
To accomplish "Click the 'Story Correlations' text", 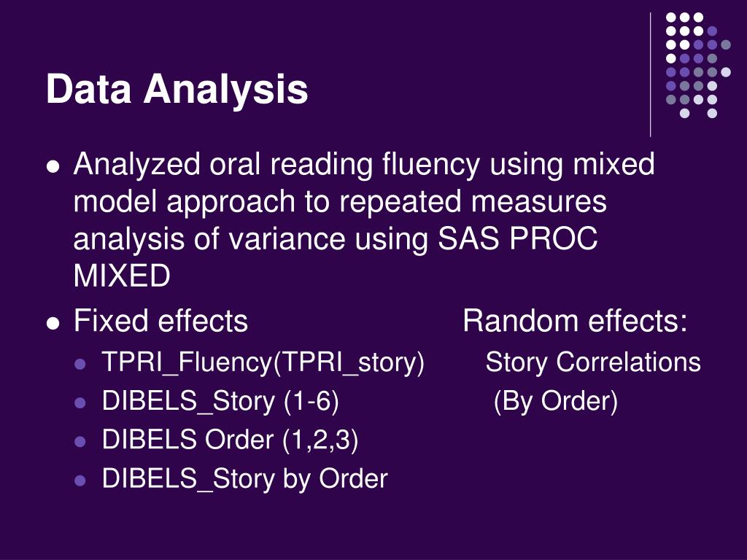I will click(x=593, y=362).
